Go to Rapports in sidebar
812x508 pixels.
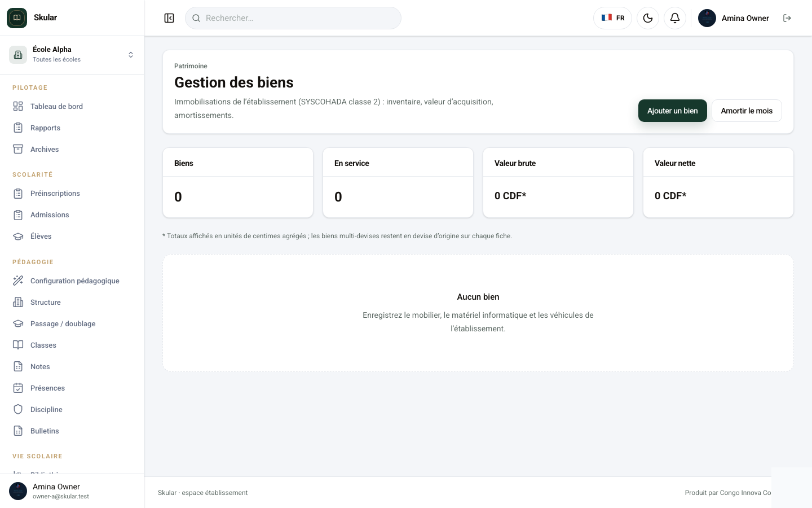(72, 128)
